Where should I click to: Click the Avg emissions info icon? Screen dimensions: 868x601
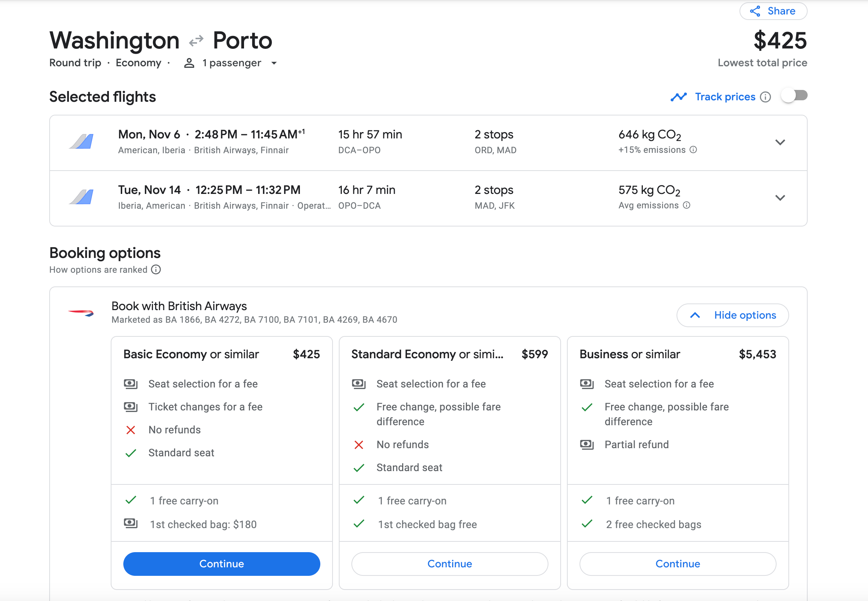(687, 205)
